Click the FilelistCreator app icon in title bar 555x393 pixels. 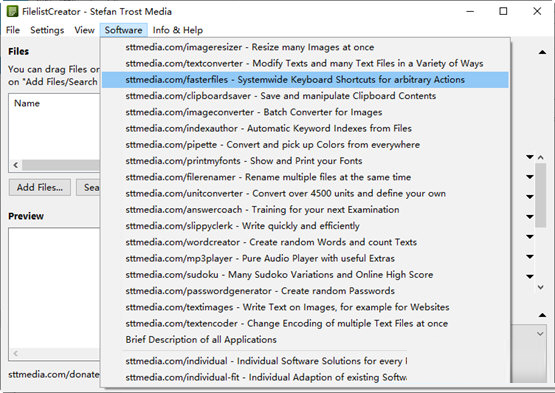(12, 11)
